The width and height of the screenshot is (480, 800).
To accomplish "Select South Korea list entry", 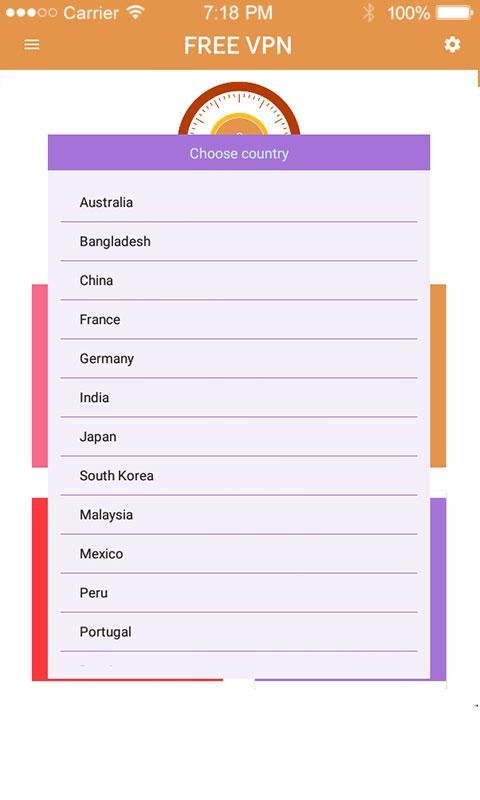I will pyautogui.click(x=239, y=476).
